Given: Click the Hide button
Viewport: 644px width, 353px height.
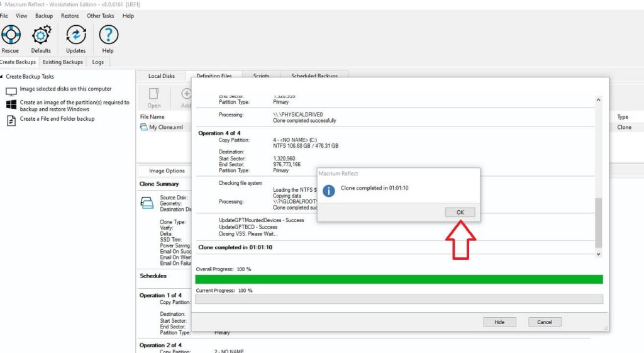Looking at the screenshot, I should tap(499, 322).
